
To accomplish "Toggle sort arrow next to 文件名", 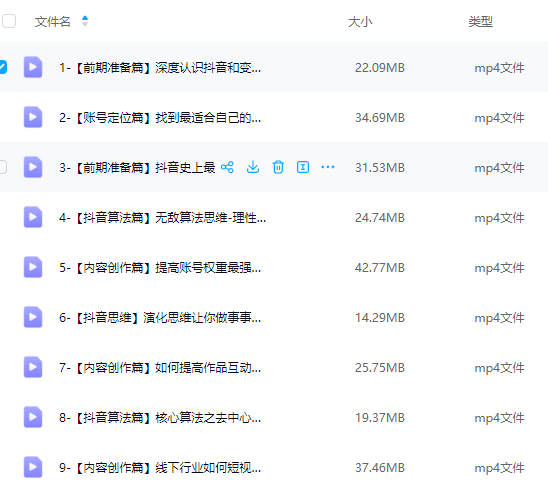I will (x=85, y=21).
